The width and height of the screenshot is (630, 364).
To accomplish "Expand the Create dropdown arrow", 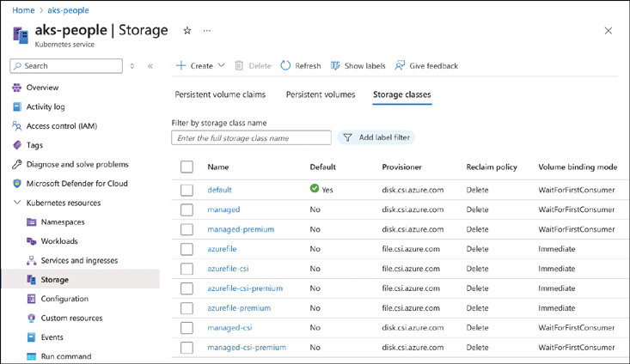I will 222,65.
